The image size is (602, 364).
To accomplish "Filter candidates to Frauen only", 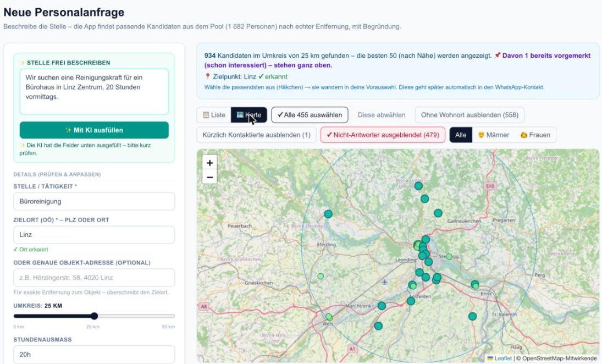I will click(535, 135).
